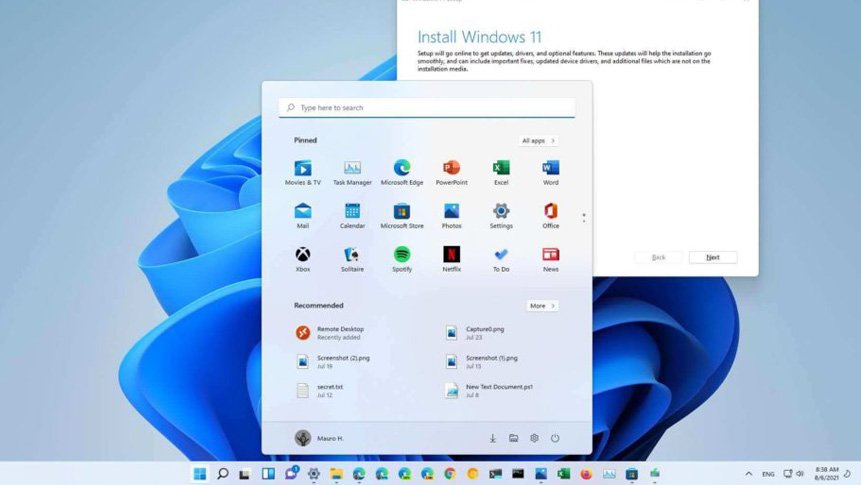Open Microsoft Edge from pinned apps
The height and width of the screenshot is (485, 861).
point(402,168)
